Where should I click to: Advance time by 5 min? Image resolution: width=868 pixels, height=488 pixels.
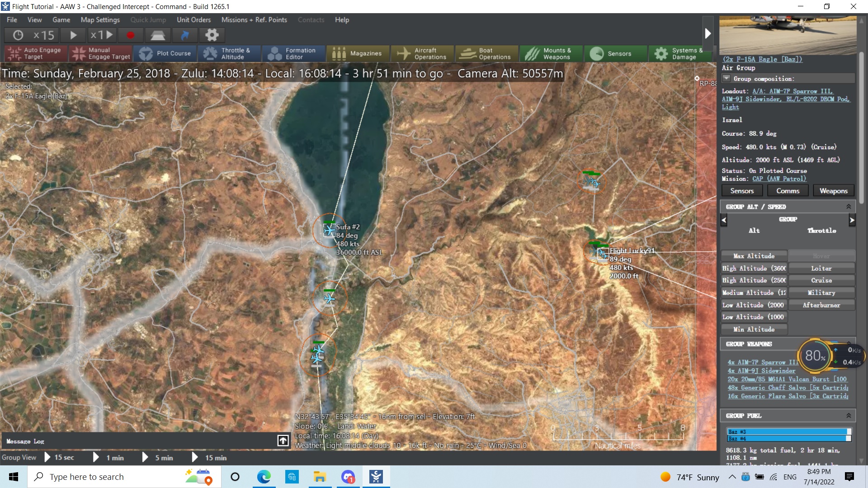coord(158,458)
